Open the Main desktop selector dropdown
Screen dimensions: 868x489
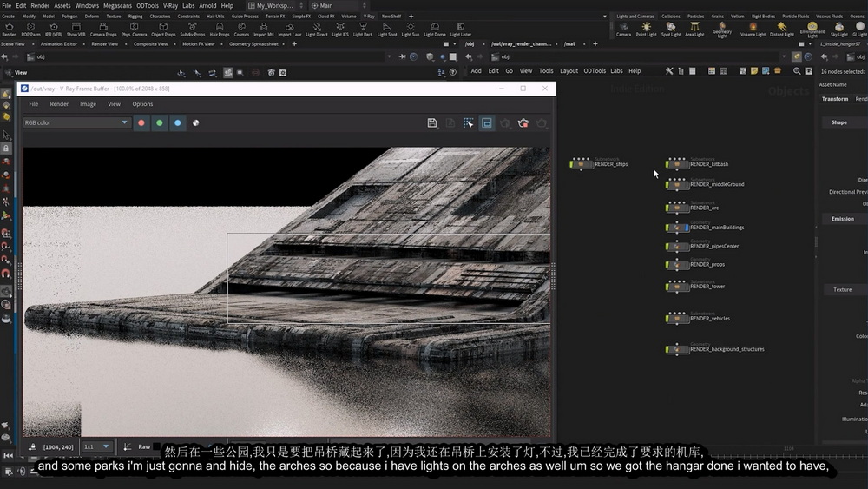coord(339,5)
